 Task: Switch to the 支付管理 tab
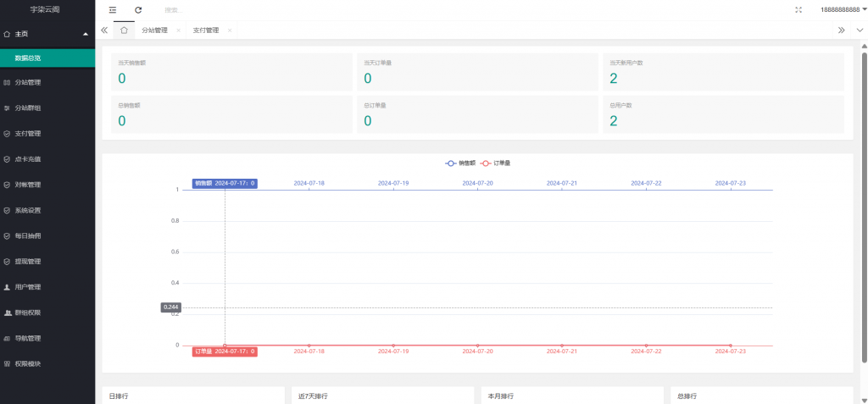point(205,30)
